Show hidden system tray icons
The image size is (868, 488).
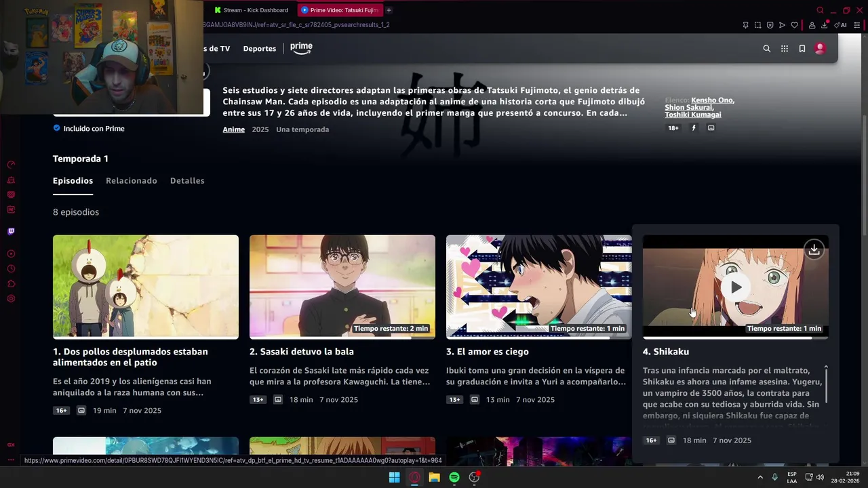point(760,477)
